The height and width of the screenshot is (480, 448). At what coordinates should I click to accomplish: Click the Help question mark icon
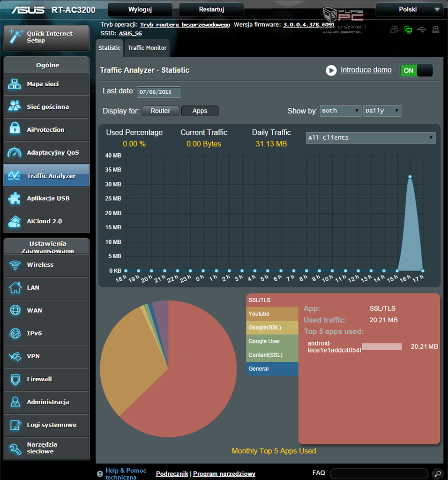pos(100,474)
